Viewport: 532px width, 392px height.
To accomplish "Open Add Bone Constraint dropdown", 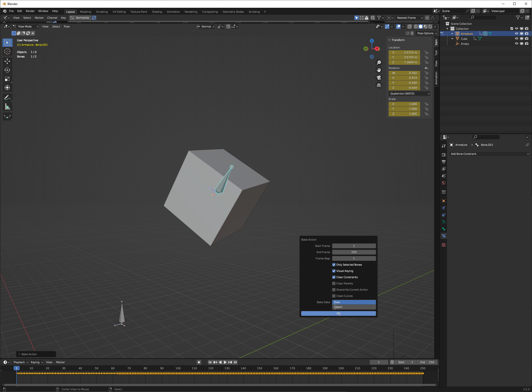I will pos(489,154).
